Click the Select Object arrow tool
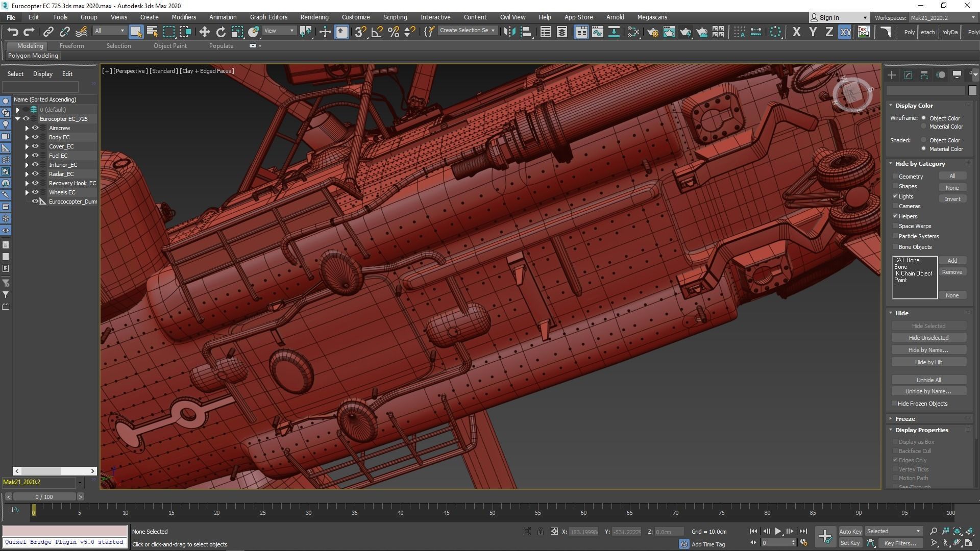 (136, 32)
